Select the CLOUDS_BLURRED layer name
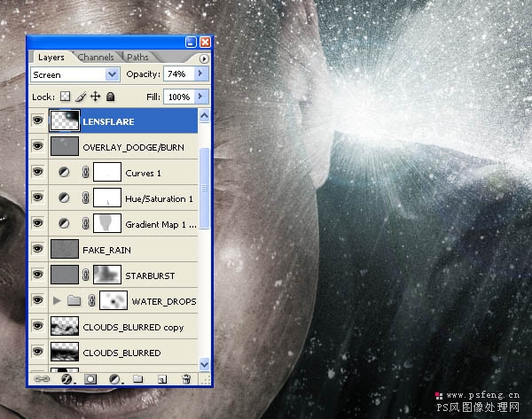Screen dimensions: 532x419 point(121,353)
